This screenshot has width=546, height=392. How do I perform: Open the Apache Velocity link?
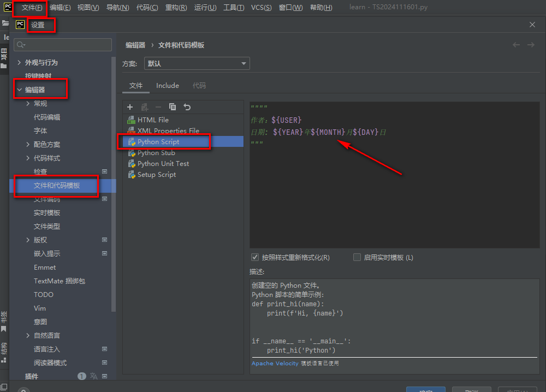click(275, 363)
